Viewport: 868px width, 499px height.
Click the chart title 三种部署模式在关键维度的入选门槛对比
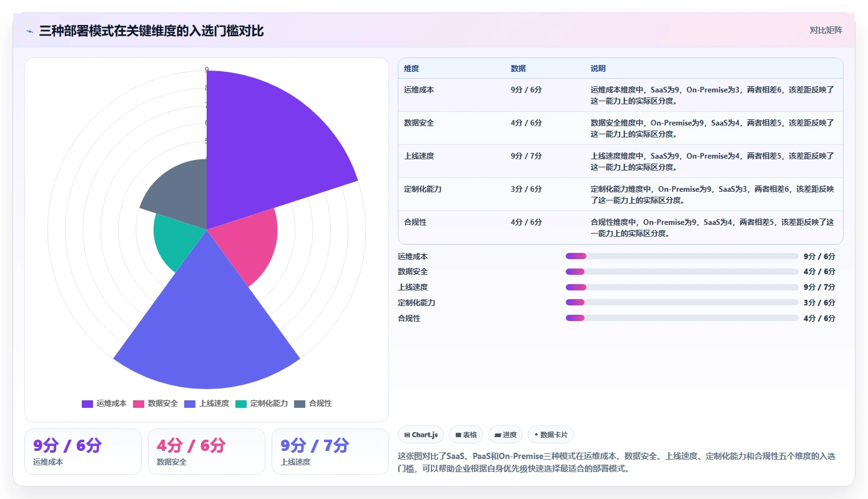coord(151,31)
